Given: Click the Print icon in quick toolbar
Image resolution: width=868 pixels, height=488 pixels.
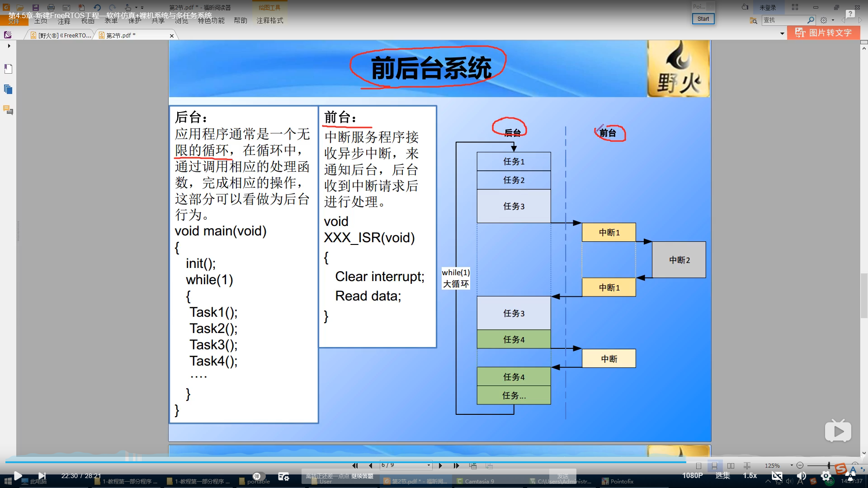Looking at the screenshot, I should coord(51,7).
